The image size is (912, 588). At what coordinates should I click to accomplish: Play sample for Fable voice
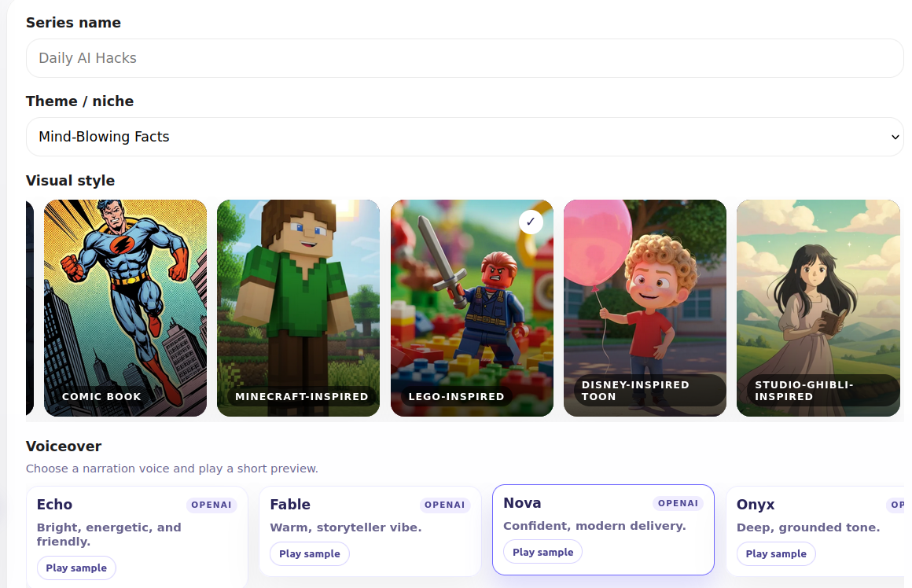[x=309, y=553]
